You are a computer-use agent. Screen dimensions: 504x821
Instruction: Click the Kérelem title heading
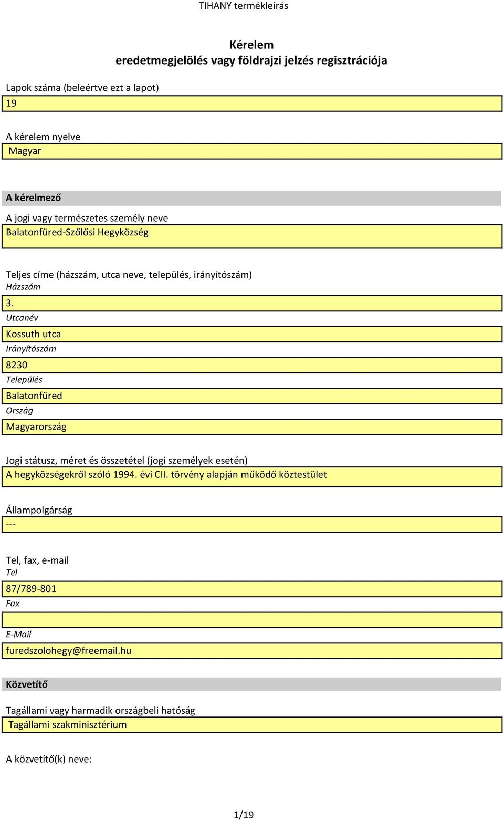(251, 45)
